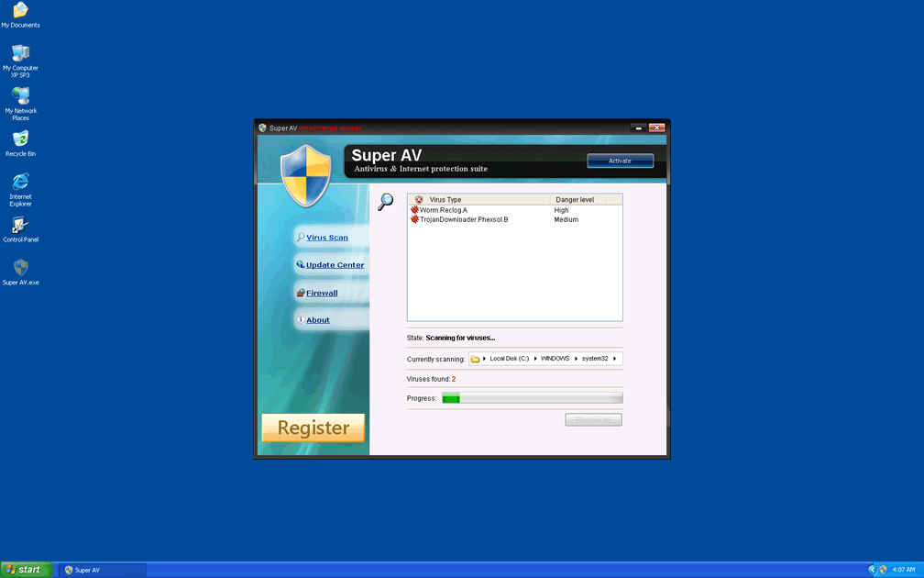Open the Virus Scan section
The width and height of the screenshot is (924, 578).
coord(327,238)
